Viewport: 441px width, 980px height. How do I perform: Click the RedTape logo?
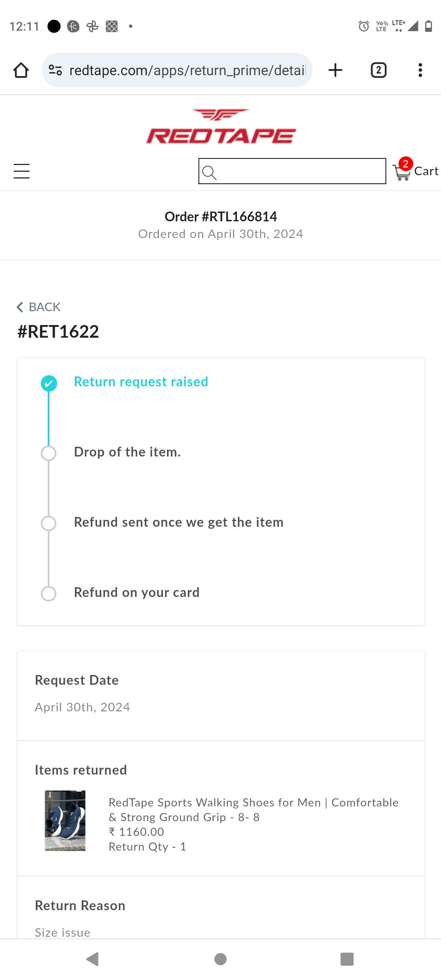pyautogui.click(x=221, y=127)
